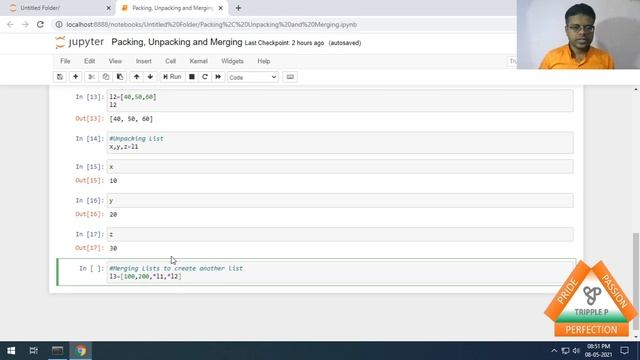Viewport: 640px width, 360px height.
Task: Rename notebook title Packing, Unpacking and Merging
Action: pos(177,42)
